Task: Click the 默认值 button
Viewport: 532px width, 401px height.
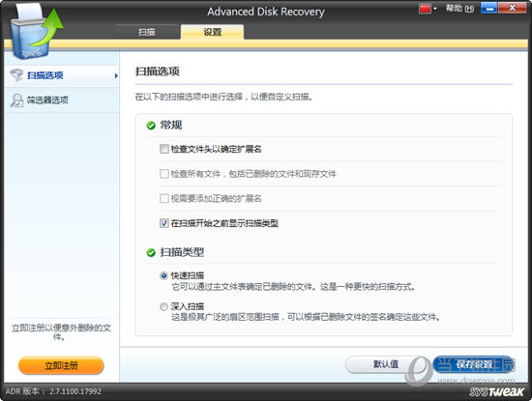Action: (x=386, y=364)
